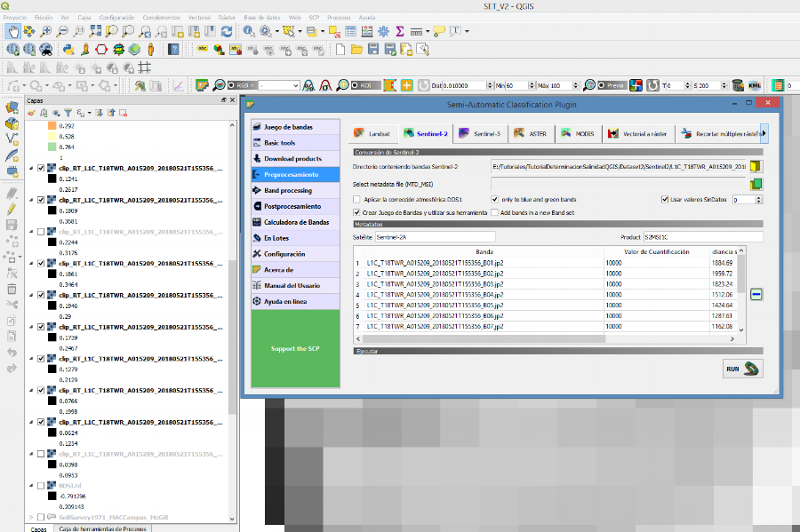Open Juego de bandas section
This screenshot has height=532, width=800.
[295, 127]
